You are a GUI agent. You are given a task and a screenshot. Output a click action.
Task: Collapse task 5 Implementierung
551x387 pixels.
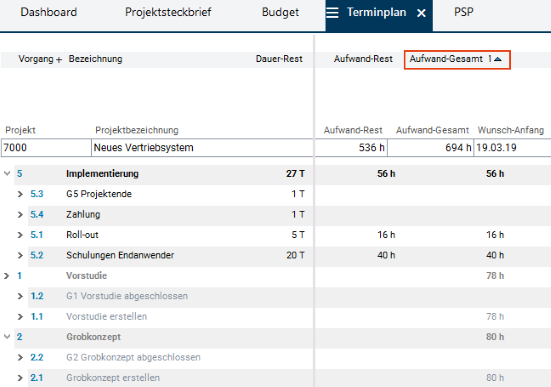point(7,173)
